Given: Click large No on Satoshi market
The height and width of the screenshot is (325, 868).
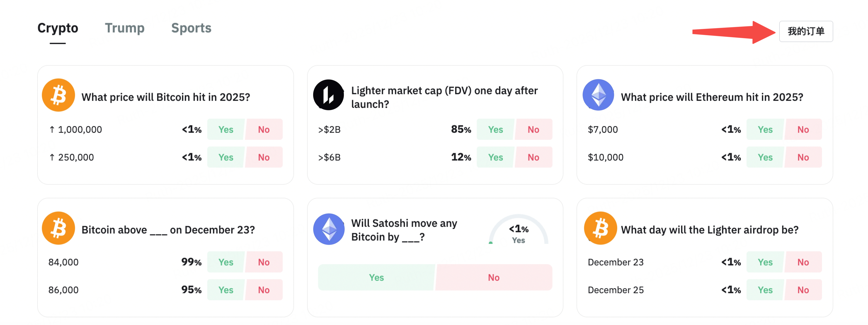Looking at the screenshot, I should coord(494,278).
